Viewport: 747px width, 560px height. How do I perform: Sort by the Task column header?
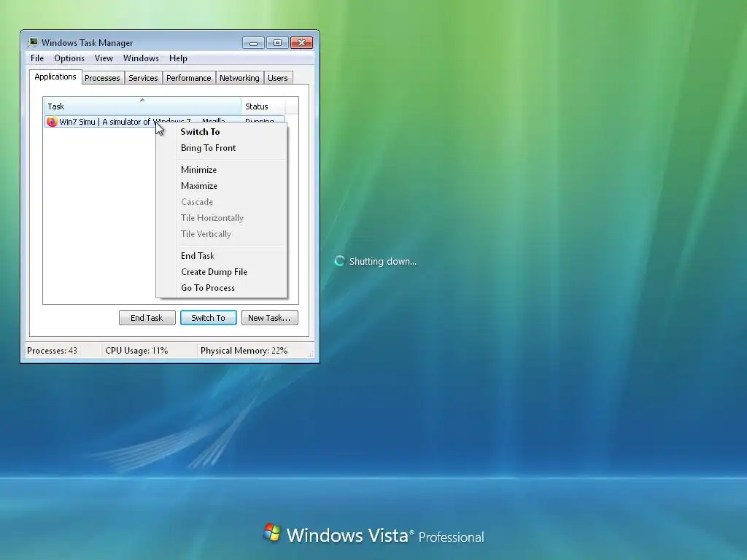tap(142, 106)
